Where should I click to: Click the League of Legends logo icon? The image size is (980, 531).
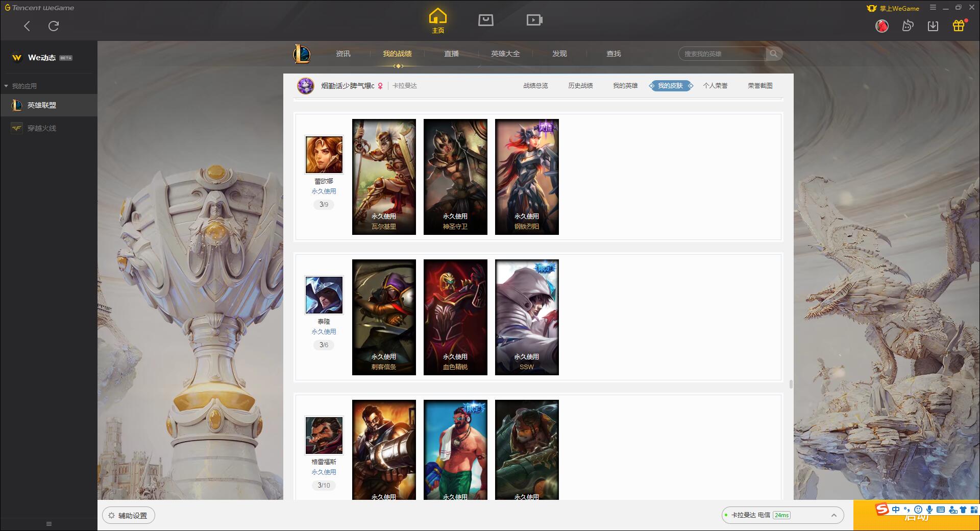302,54
